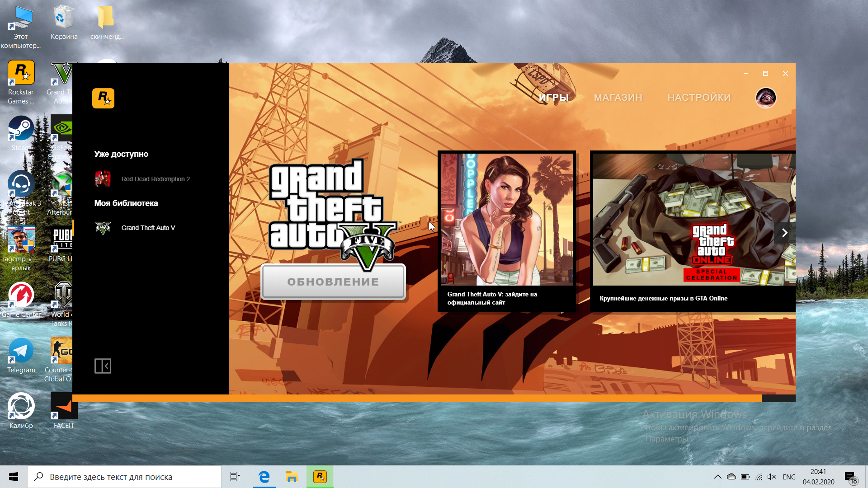Open the notification center icon
Viewport: 868px width, 488px height.
point(851,477)
